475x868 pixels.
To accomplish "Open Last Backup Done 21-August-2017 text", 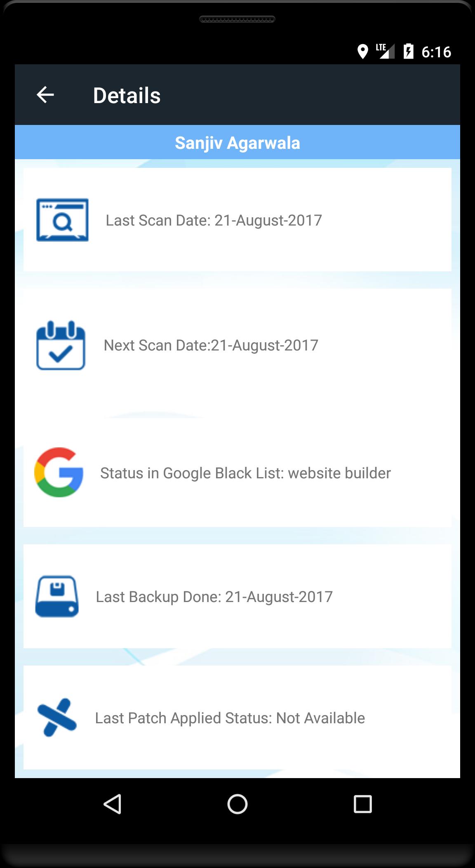I will [x=214, y=597].
